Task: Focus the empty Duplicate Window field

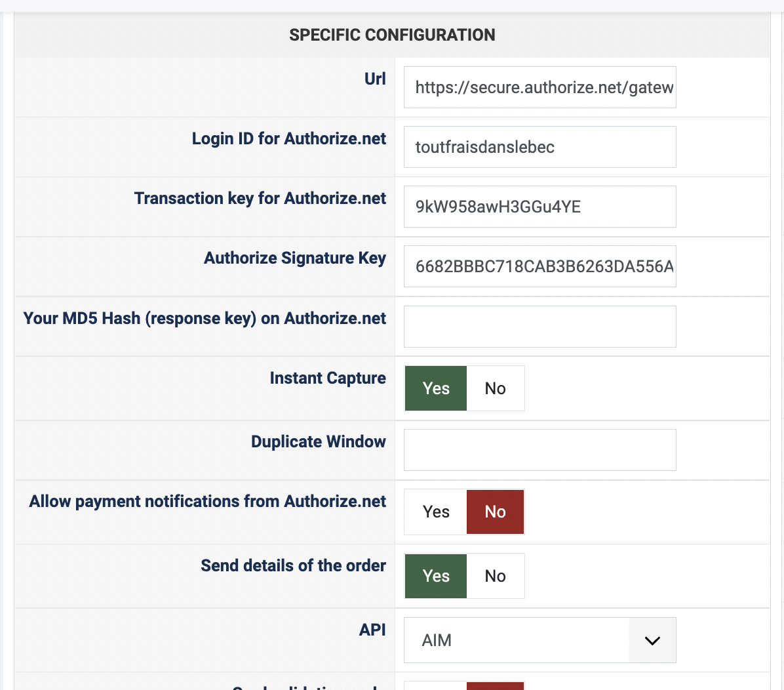Action: coord(539,450)
